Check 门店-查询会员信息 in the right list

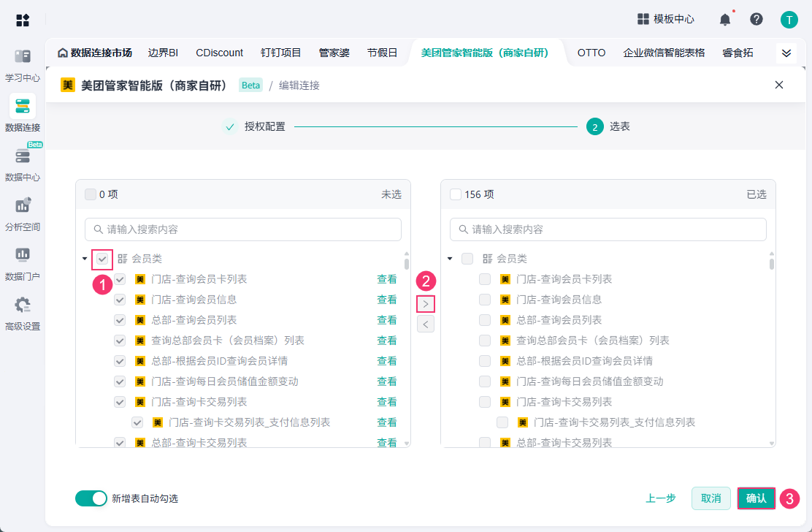(x=485, y=300)
